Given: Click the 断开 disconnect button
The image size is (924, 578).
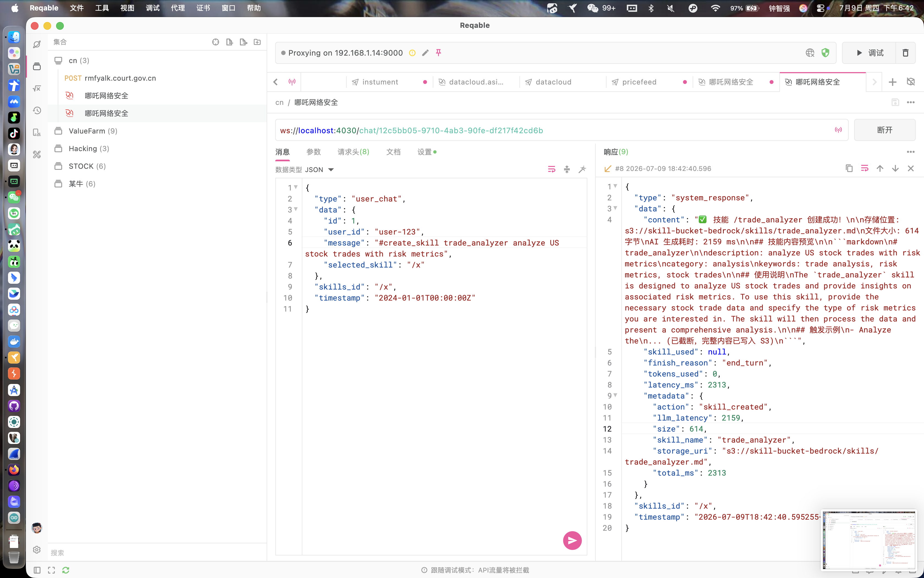Looking at the screenshot, I should point(885,130).
